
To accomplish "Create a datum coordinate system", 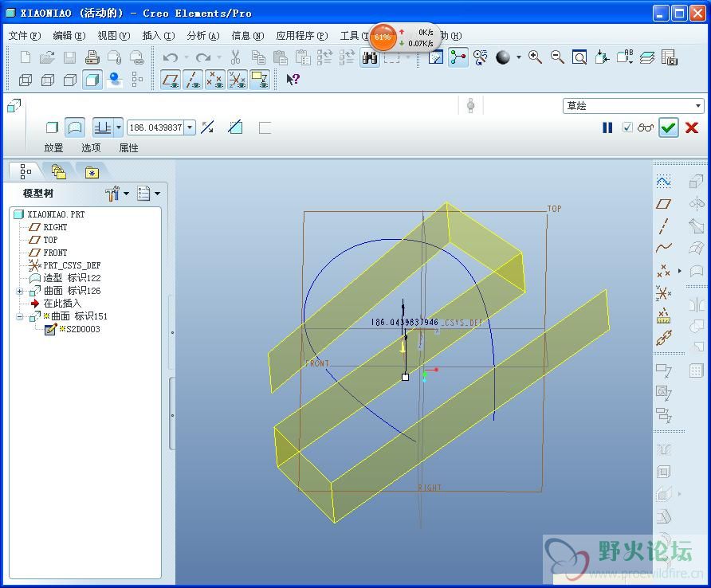I will pyautogui.click(x=663, y=293).
